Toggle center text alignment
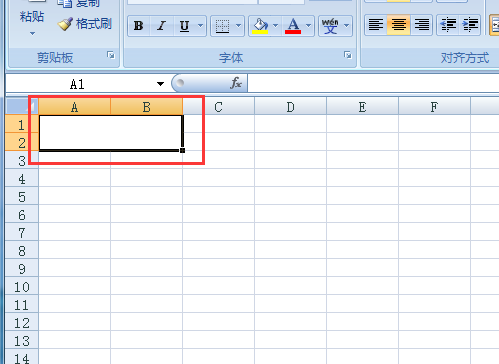 click(398, 25)
